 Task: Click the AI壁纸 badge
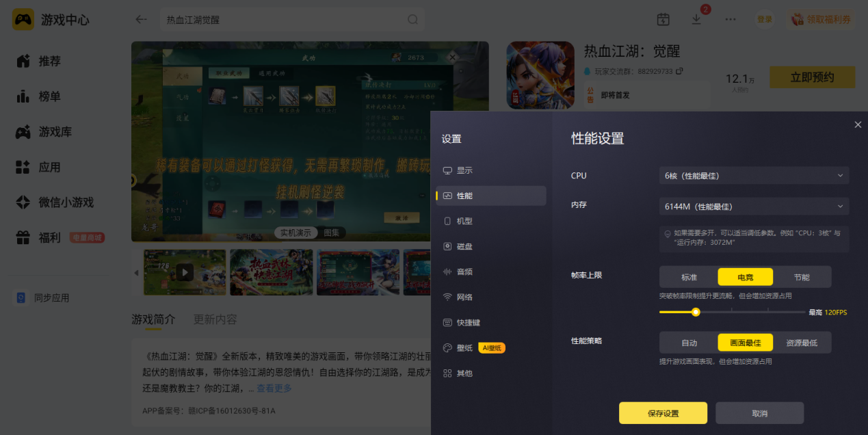tap(492, 348)
